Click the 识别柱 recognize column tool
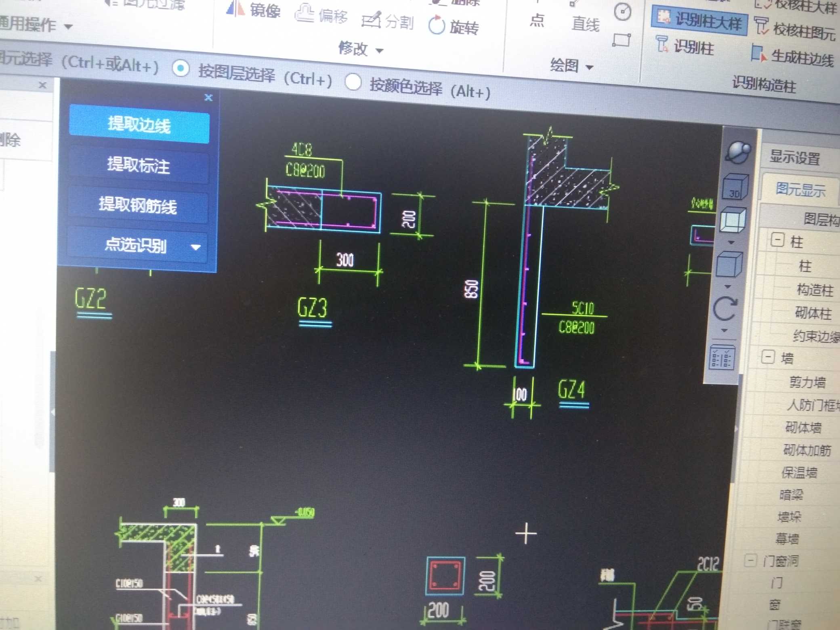 tap(685, 46)
